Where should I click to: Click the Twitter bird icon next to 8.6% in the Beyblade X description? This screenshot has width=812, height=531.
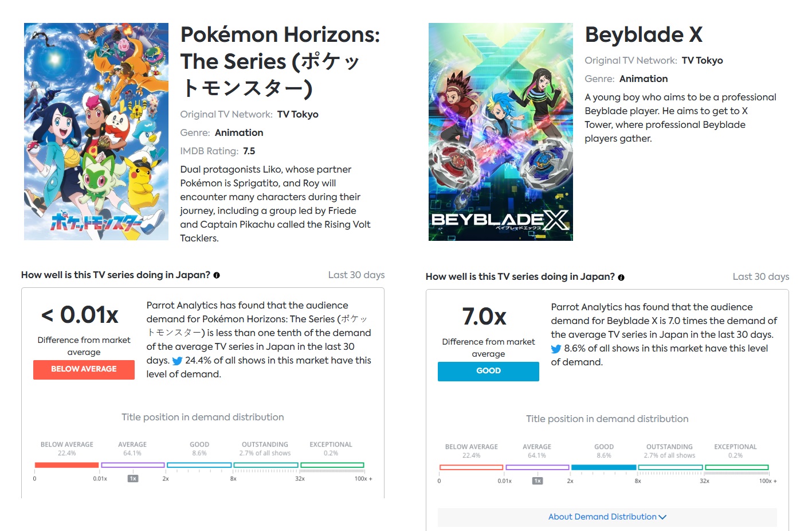pyautogui.click(x=556, y=349)
